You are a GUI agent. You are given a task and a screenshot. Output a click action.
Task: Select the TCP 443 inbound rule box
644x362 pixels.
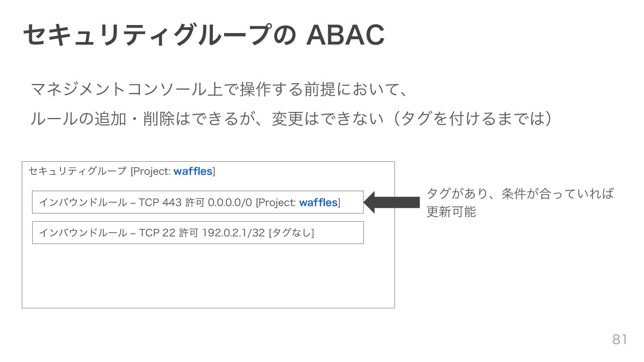pos(198,202)
